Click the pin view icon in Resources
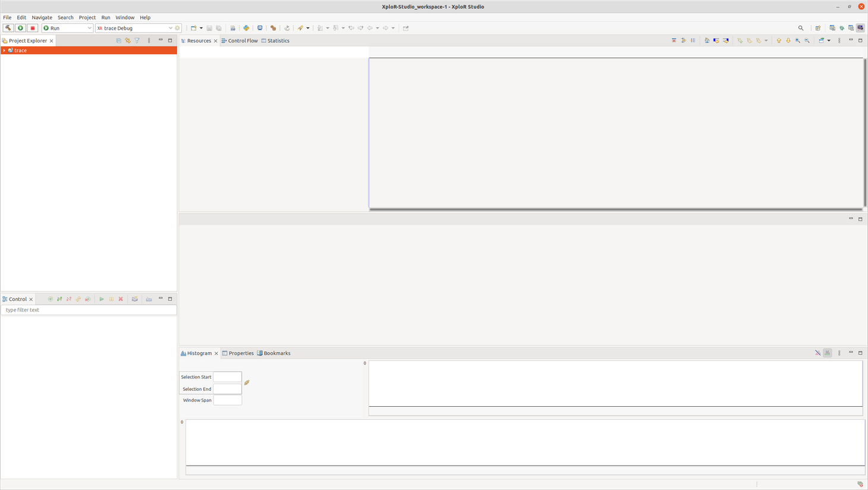The height and width of the screenshot is (490, 868). point(822,40)
